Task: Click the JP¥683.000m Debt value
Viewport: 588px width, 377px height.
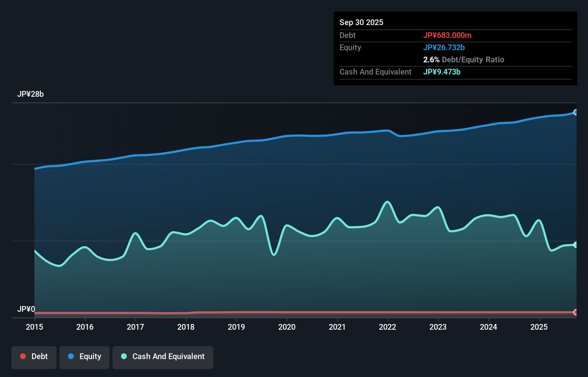Action: click(448, 35)
